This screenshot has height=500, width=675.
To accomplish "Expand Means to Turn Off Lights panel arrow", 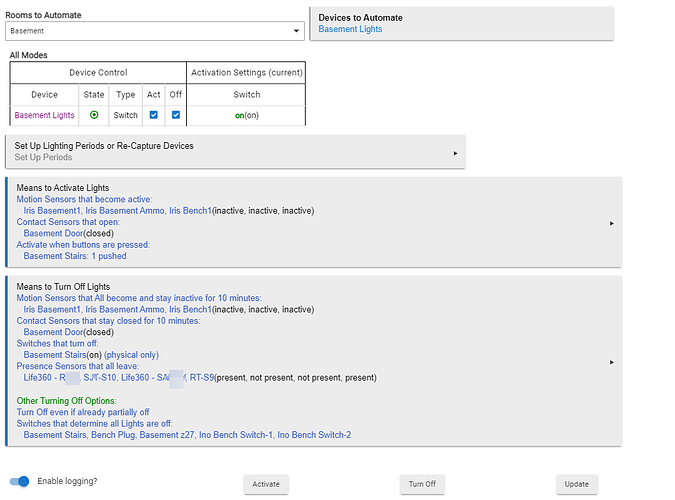I will tap(611, 362).
